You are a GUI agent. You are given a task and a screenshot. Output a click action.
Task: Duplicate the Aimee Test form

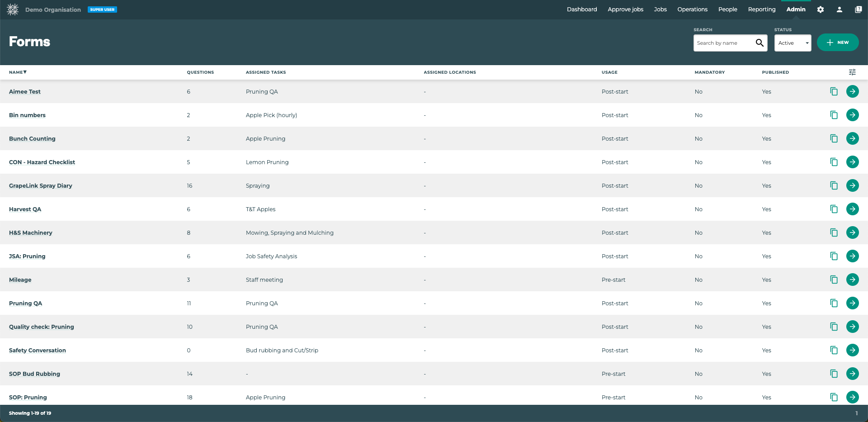click(834, 92)
